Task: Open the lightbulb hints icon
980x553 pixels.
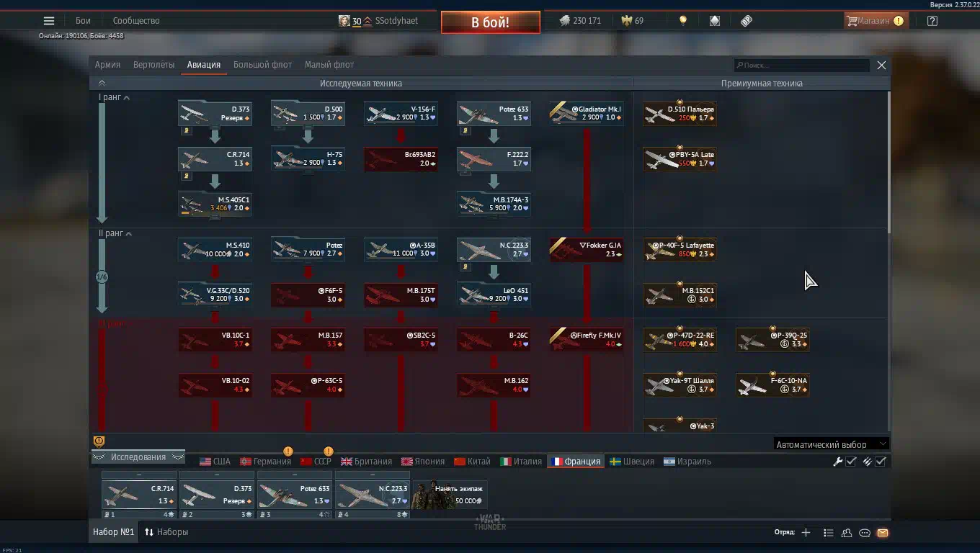Action: coord(683,21)
